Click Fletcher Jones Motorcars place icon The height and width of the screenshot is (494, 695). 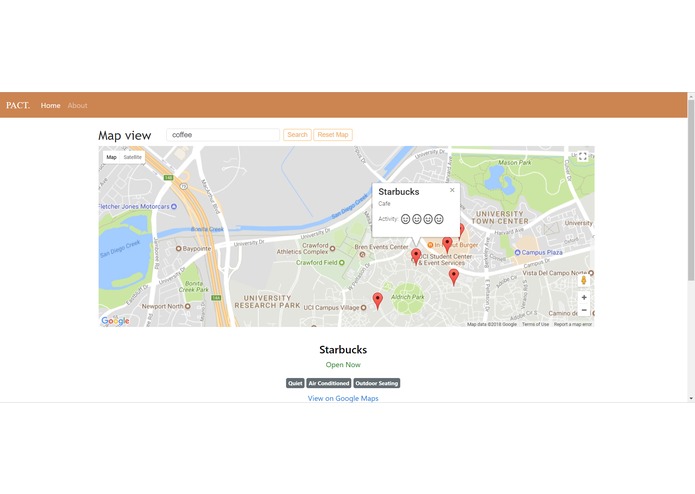(x=174, y=206)
